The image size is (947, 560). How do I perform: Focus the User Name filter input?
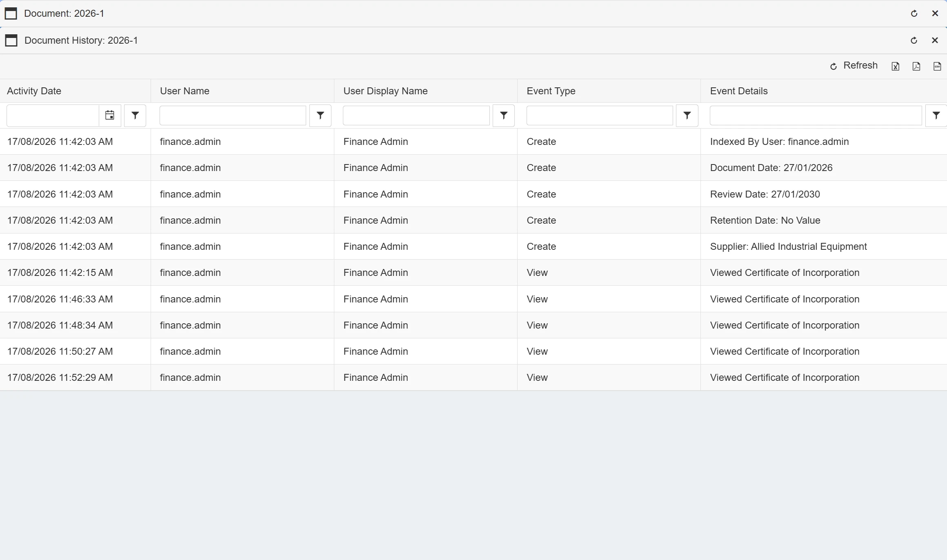[x=233, y=116]
